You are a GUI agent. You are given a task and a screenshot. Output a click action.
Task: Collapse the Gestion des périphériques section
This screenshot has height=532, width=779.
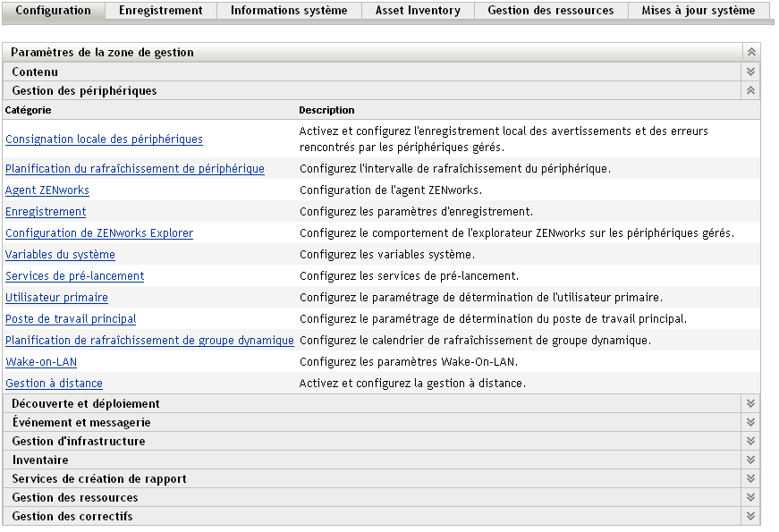pyautogui.click(x=750, y=90)
